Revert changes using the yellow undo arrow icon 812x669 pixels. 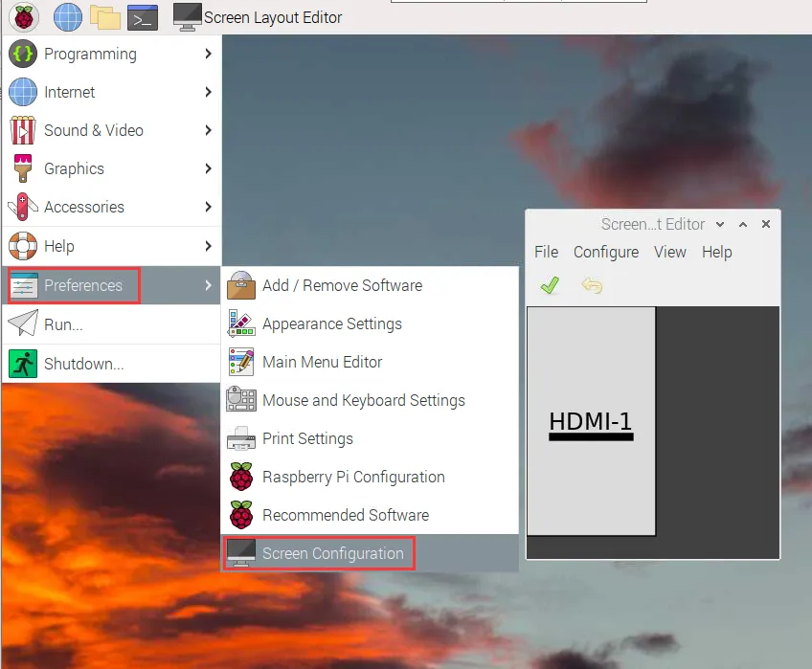(x=592, y=285)
